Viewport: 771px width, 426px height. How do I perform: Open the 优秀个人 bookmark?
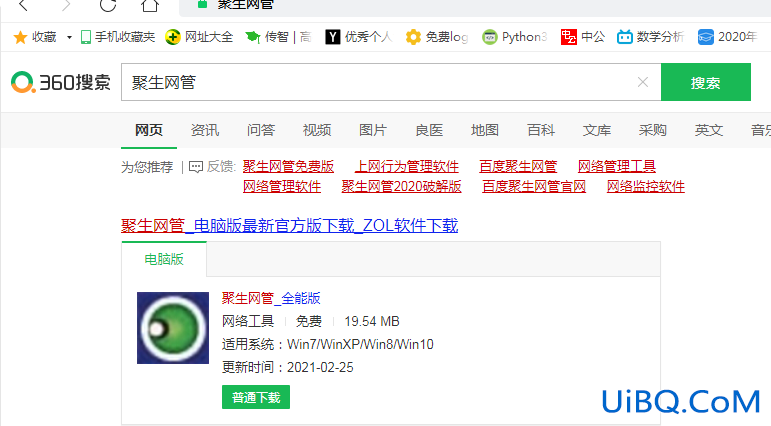[358, 37]
